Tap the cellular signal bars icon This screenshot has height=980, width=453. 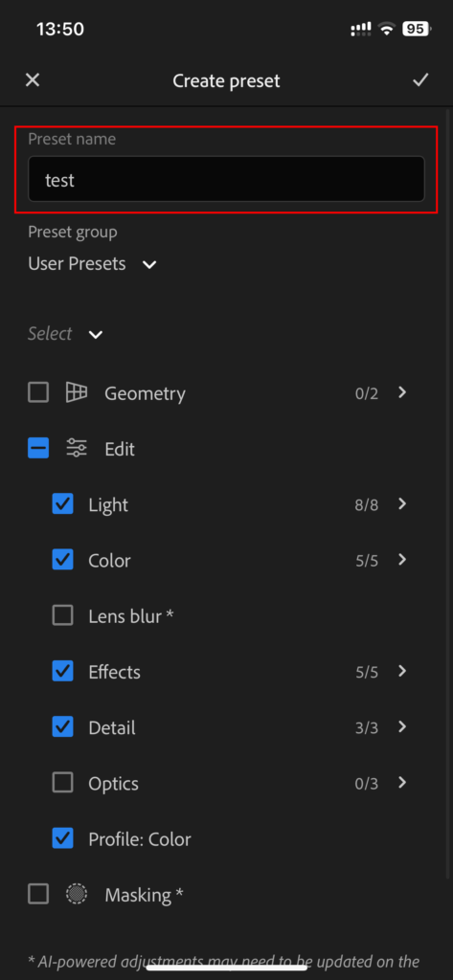point(361,29)
